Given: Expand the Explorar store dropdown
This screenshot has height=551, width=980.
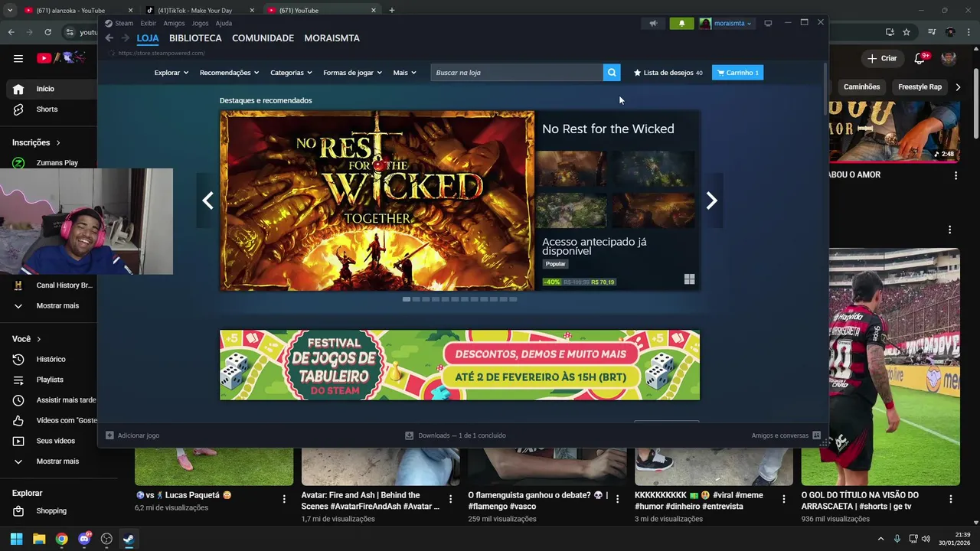Looking at the screenshot, I should click(171, 73).
